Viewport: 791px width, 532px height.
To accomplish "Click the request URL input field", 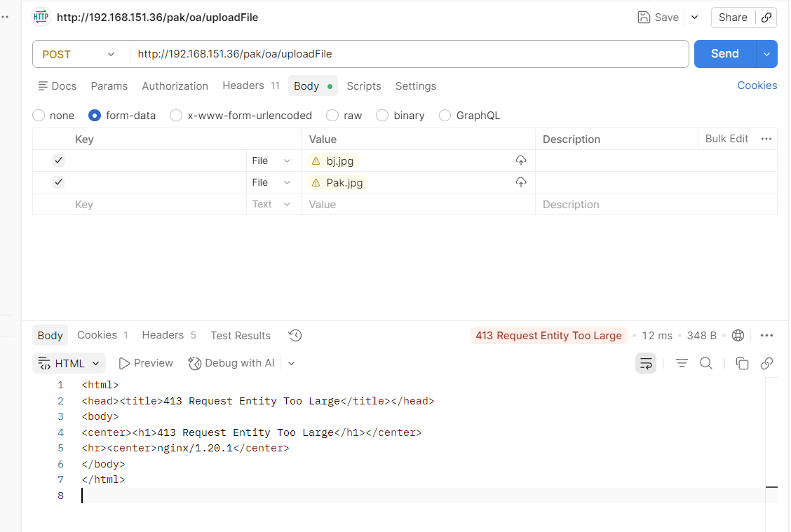I will [x=407, y=54].
